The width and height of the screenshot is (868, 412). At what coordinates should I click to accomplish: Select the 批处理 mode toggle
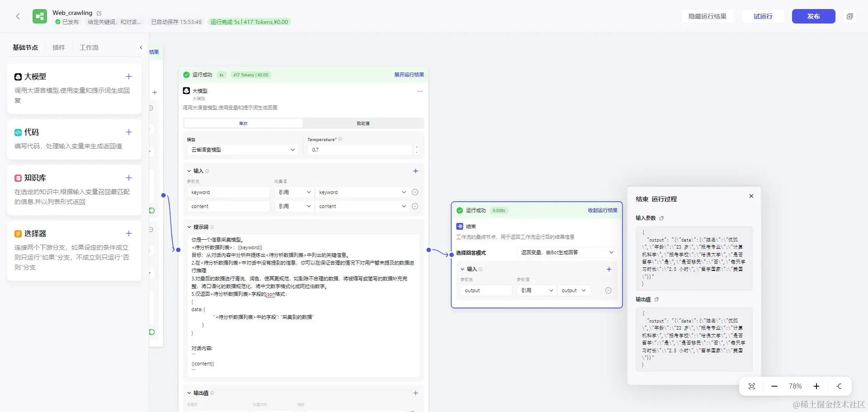363,123
